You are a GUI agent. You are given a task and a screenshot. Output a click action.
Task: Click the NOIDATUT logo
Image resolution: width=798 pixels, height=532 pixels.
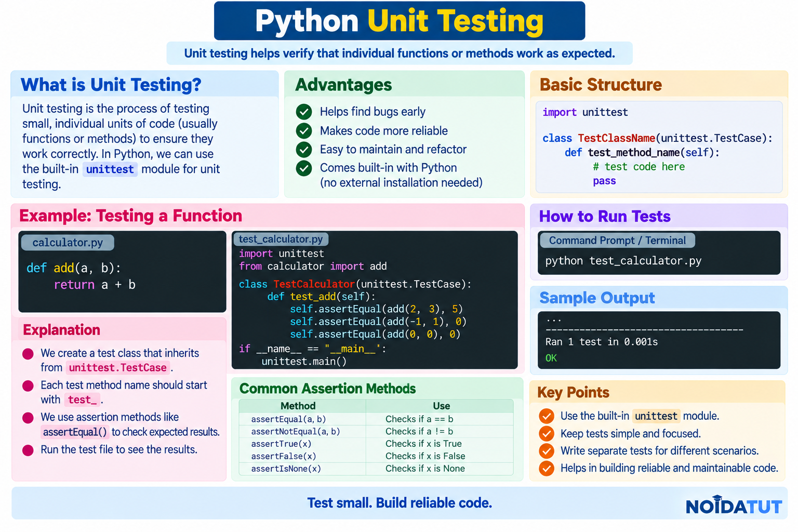tap(734, 506)
